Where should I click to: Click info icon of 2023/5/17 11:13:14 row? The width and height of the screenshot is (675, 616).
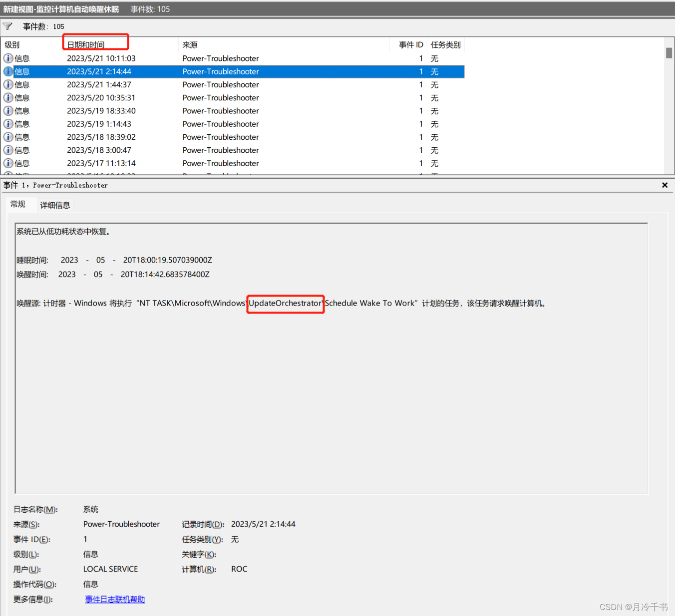(8, 163)
